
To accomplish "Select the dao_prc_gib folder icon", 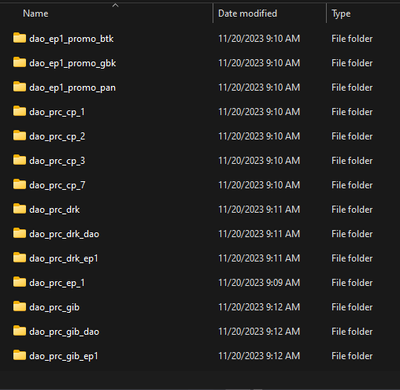I will click(19, 306).
